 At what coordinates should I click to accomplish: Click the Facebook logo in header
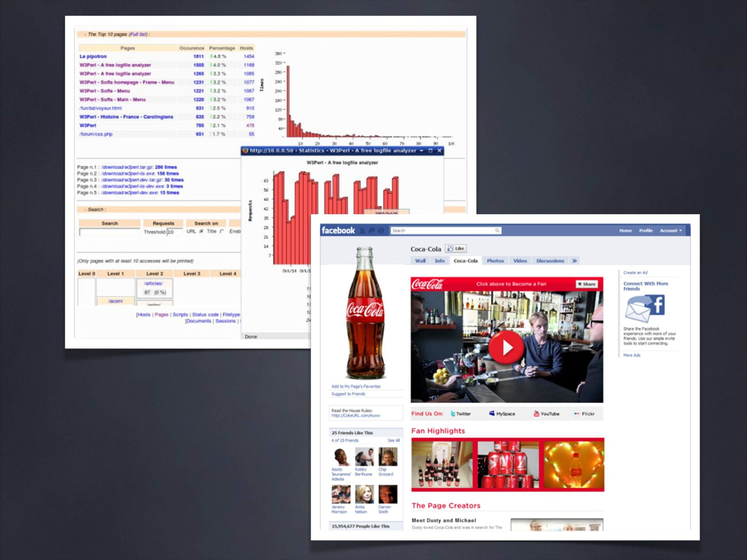coord(338,230)
